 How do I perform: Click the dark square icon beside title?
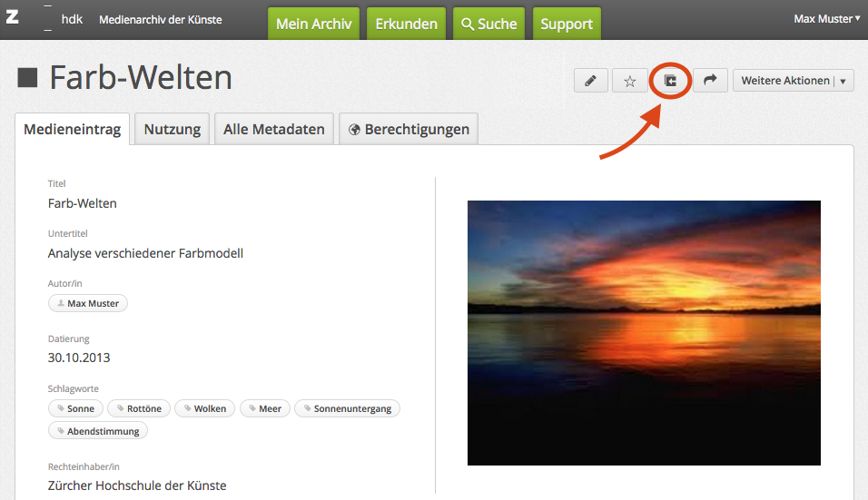tap(27, 78)
